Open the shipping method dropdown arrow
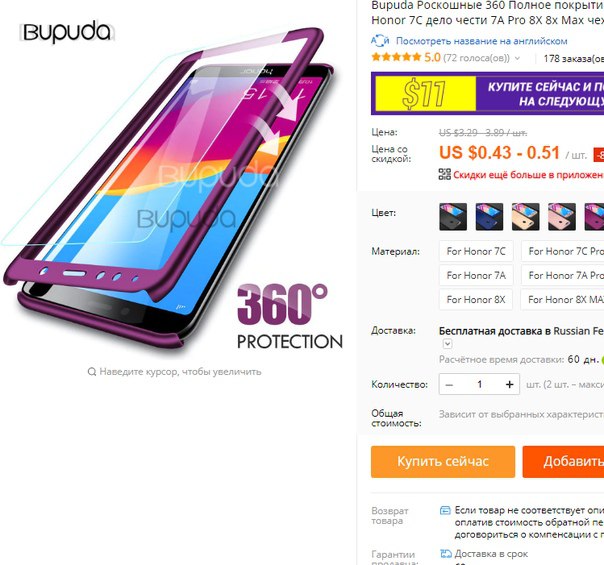 [x=447, y=344]
